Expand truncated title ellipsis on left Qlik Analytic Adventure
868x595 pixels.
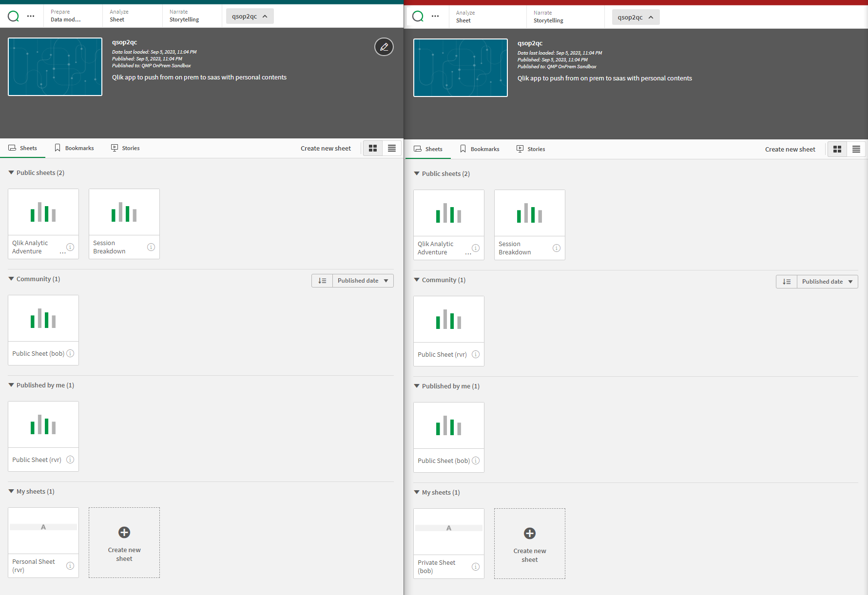pyautogui.click(x=62, y=252)
